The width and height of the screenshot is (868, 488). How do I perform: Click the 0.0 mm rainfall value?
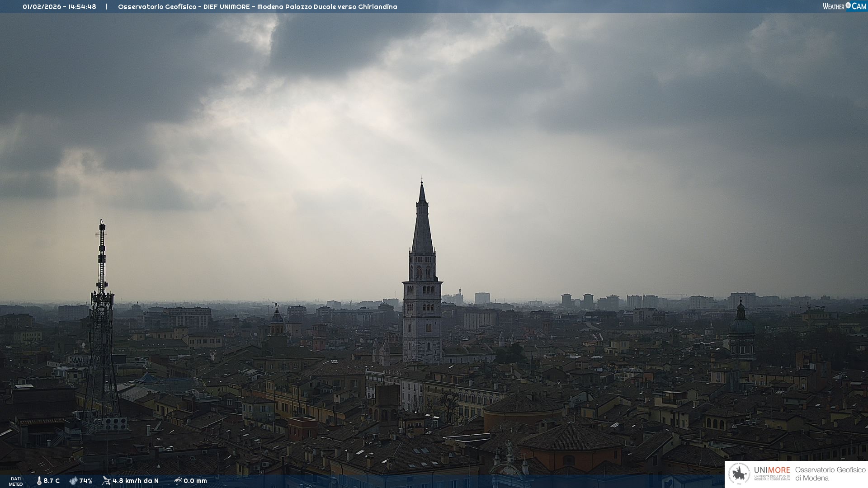[195, 481]
